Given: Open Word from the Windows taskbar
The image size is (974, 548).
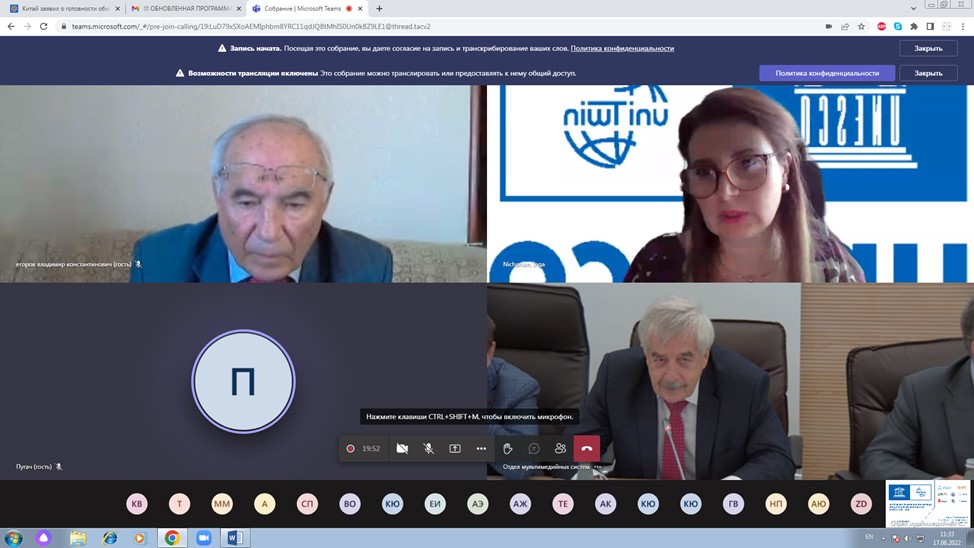Looking at the screenshot, I should [x=235, y=538].
